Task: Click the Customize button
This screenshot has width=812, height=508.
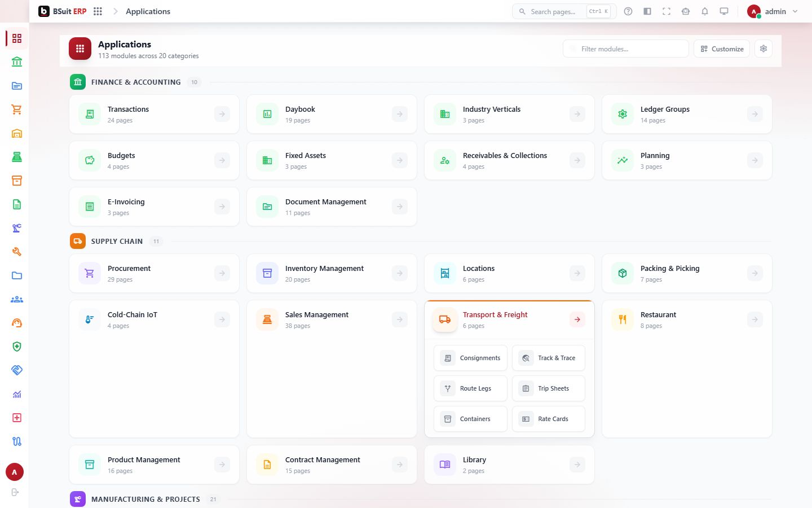Action: [x=722, y=49]
